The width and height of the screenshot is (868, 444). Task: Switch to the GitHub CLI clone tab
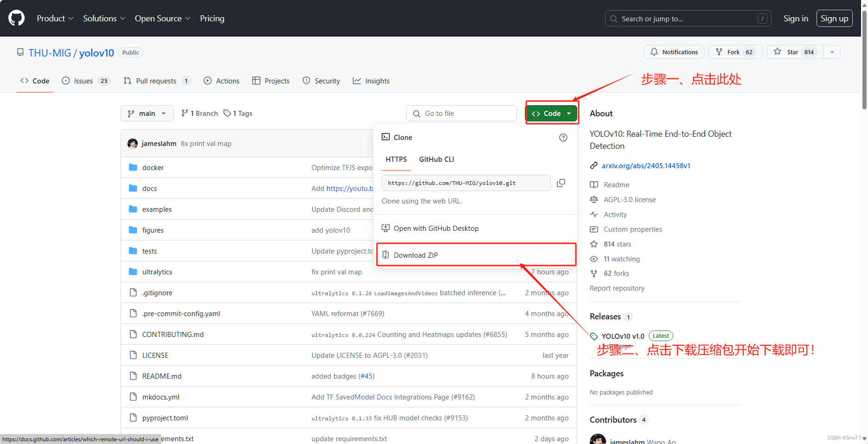point(436,159)
